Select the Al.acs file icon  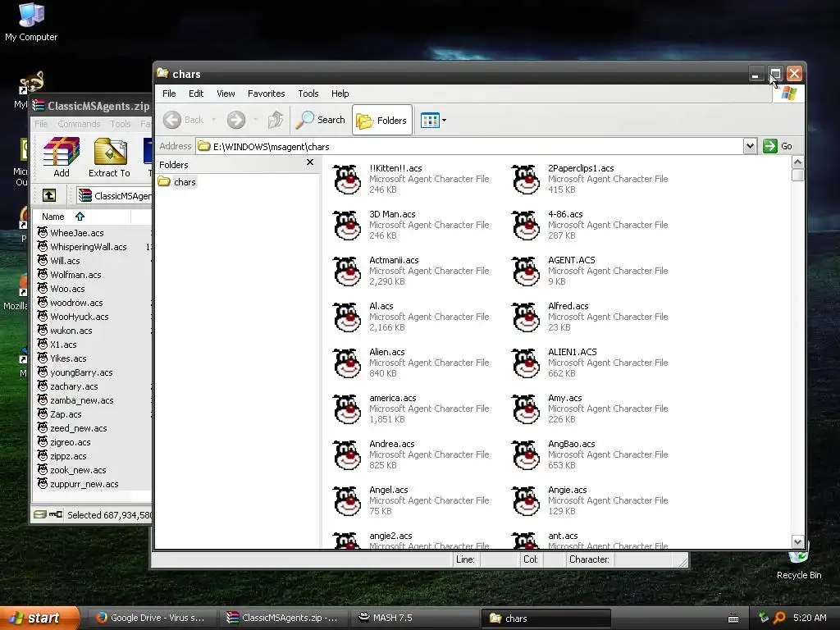coord(347,317)
